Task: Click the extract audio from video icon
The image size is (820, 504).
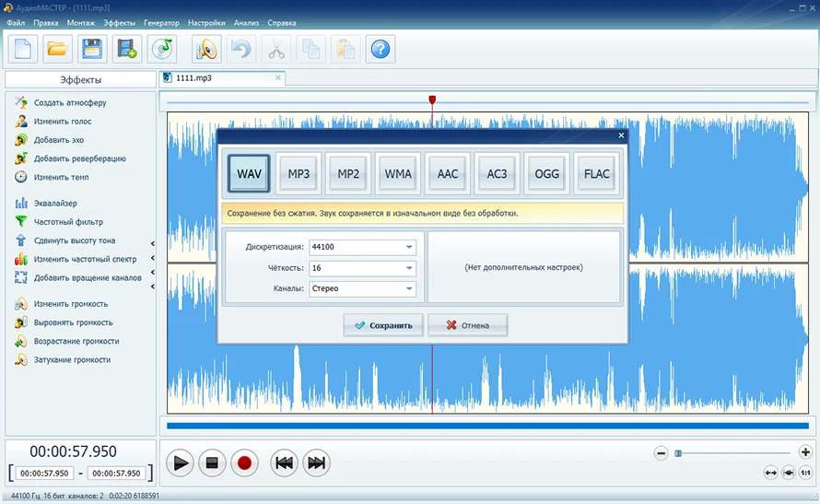Action: pyautogui.click(x=126, y=49)
